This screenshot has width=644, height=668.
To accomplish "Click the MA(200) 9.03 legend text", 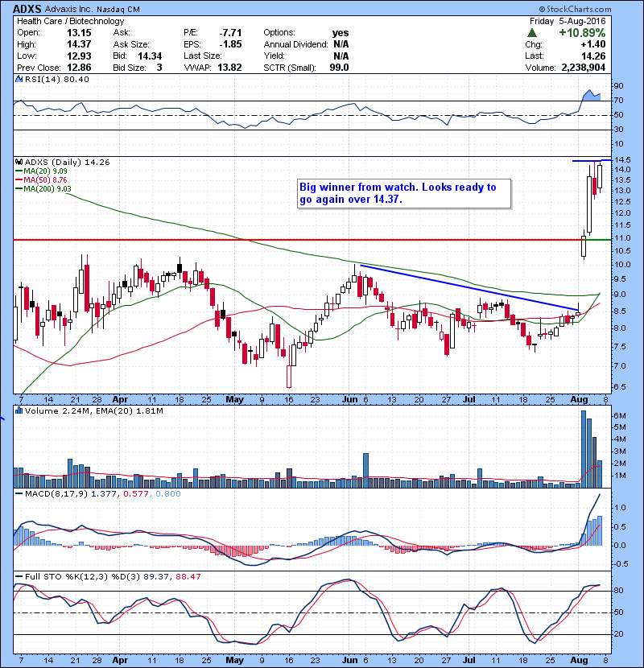I will pyautogui.click(x=47, y=188).
